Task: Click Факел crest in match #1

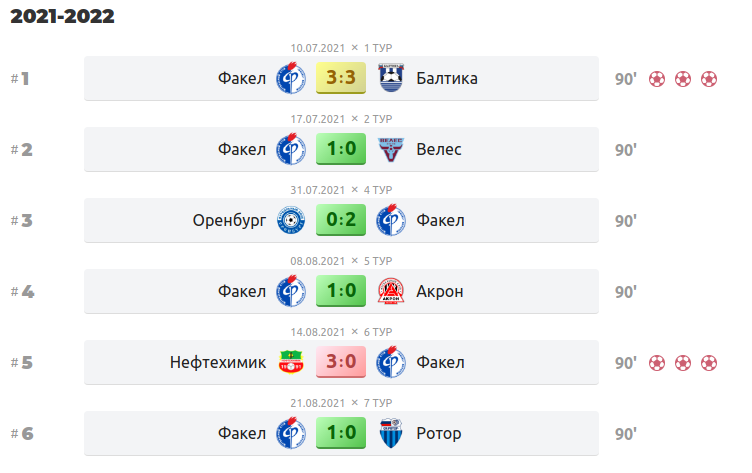Action: point(291,78)
